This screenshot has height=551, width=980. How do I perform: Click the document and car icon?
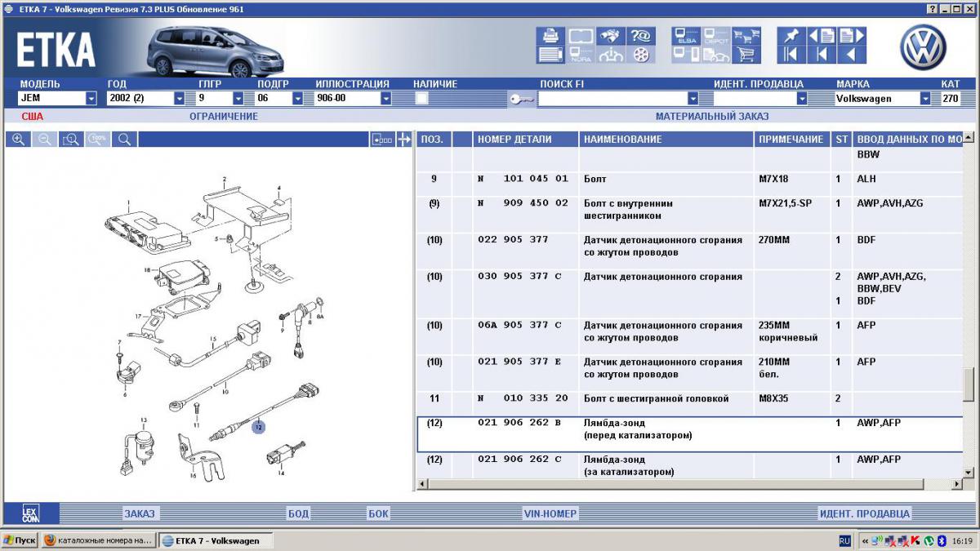click(716, 55)
